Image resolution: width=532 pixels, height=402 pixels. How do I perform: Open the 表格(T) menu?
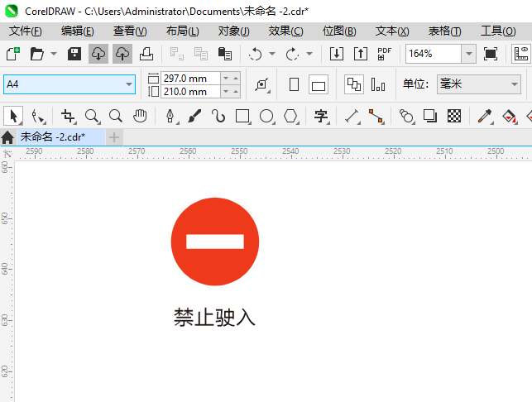[445, 31]
